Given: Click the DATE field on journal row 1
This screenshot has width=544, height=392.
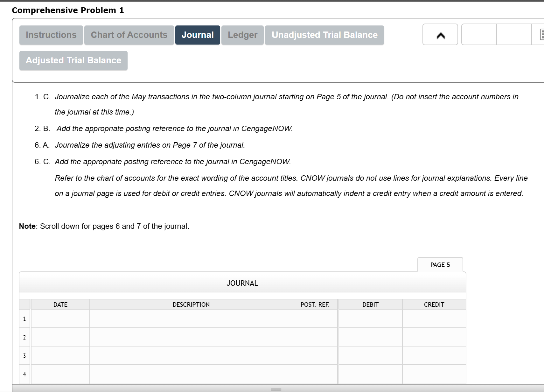Looking at the screenshot, I should click(60, 319).
